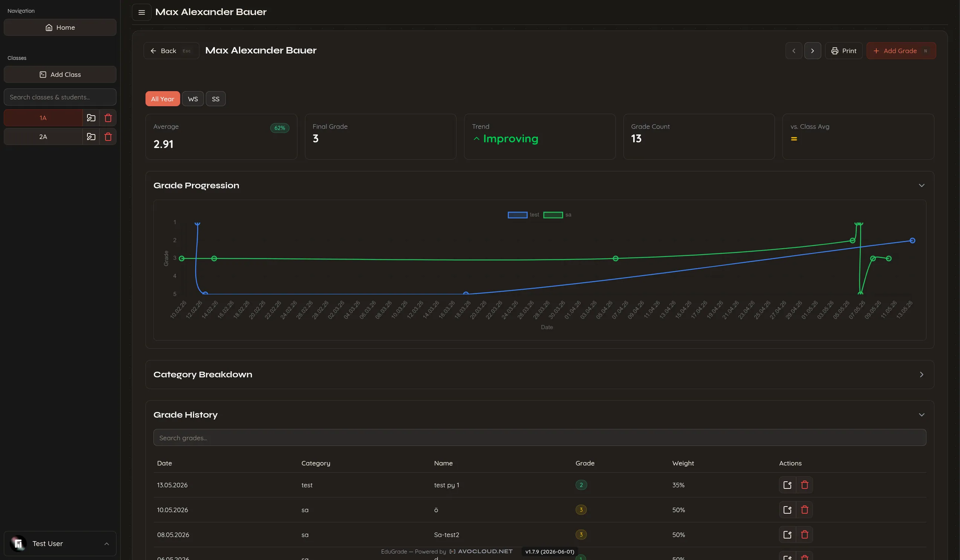
Task: Collapse the Grade History section
Action: (x=921, y=415)
